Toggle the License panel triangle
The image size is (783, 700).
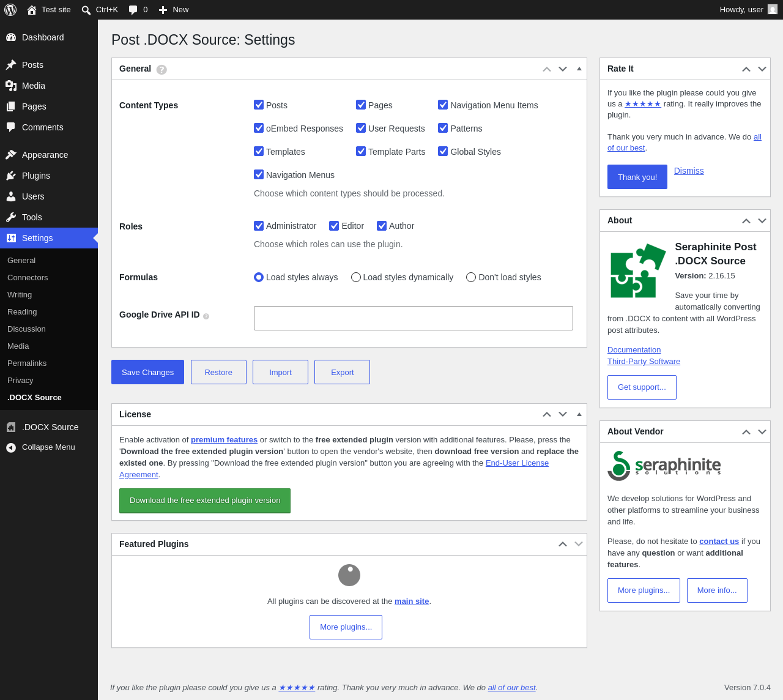[579, 414]
